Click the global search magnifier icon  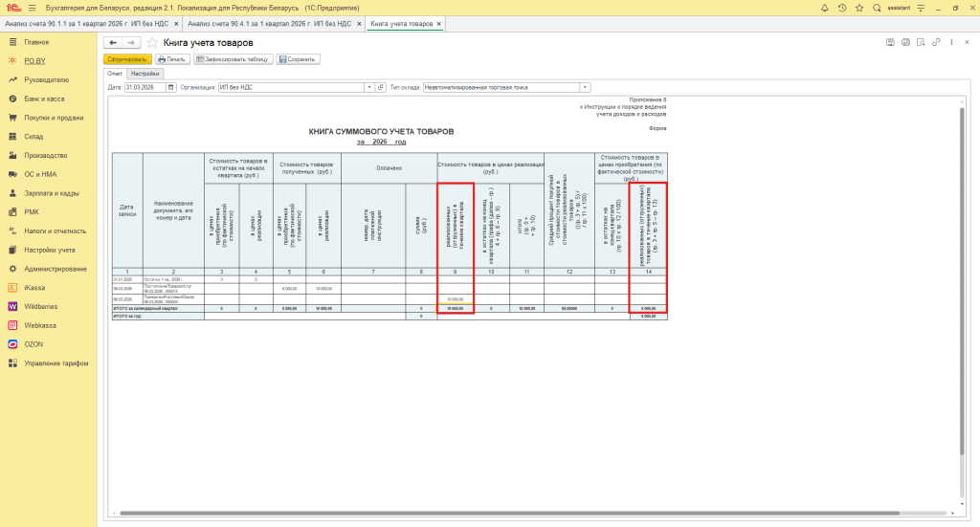pyautogui.click(x=878, y=8)
